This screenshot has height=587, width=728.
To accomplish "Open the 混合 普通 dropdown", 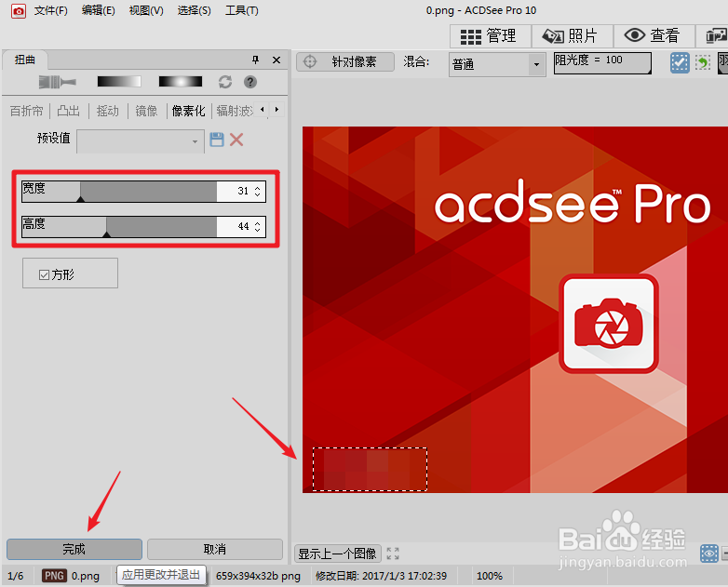I will pos(497,64).
